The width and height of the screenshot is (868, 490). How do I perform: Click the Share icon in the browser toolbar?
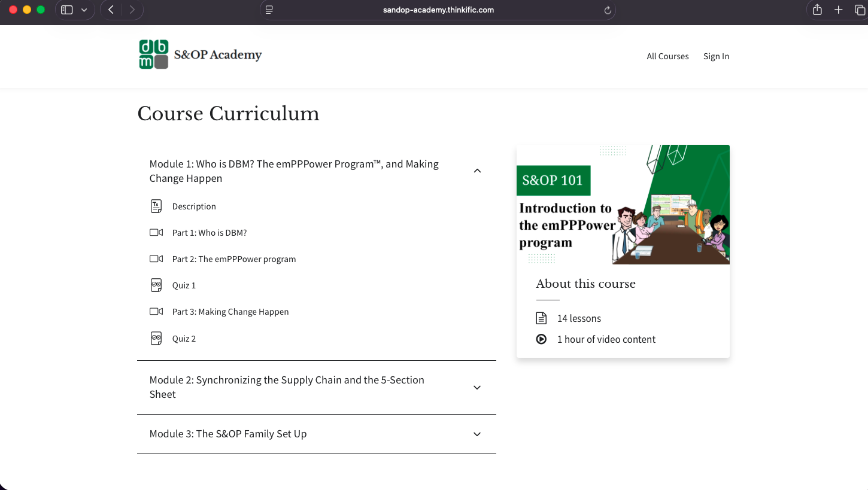click(817, 10)
